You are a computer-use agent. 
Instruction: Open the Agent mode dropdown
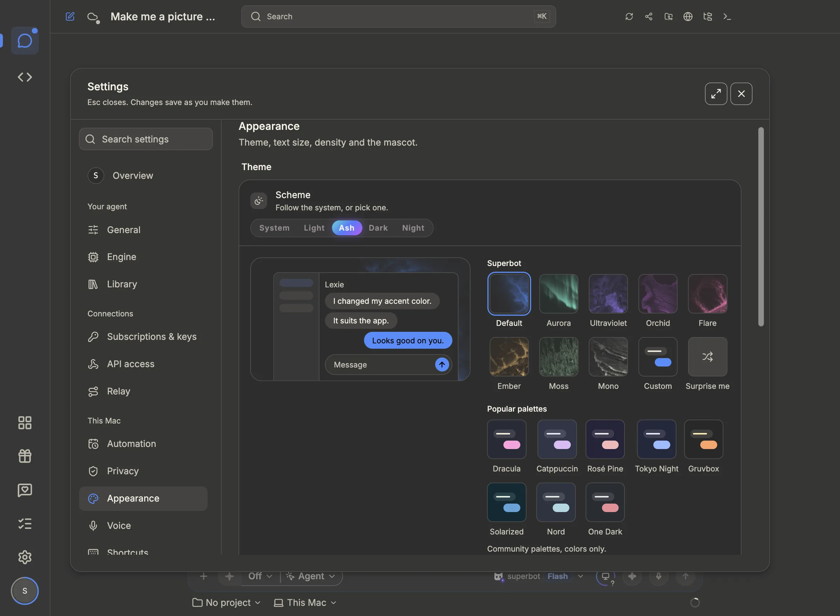[x=310, y=576]
